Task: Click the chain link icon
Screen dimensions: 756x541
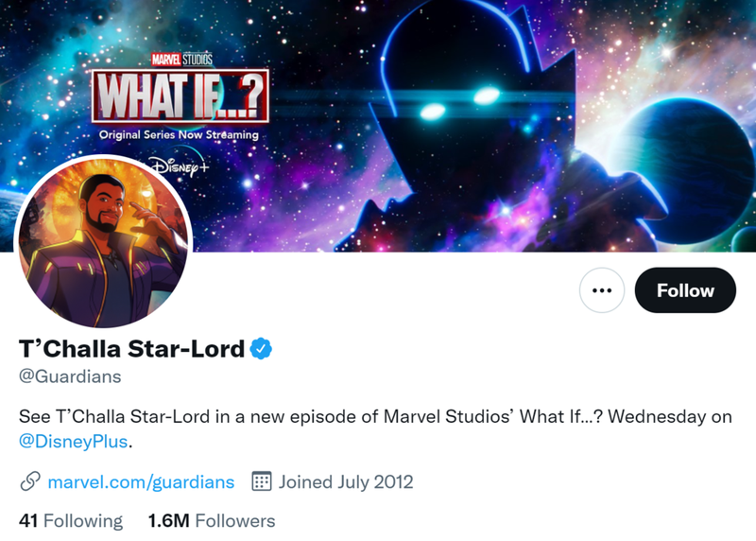Action: 30,481
